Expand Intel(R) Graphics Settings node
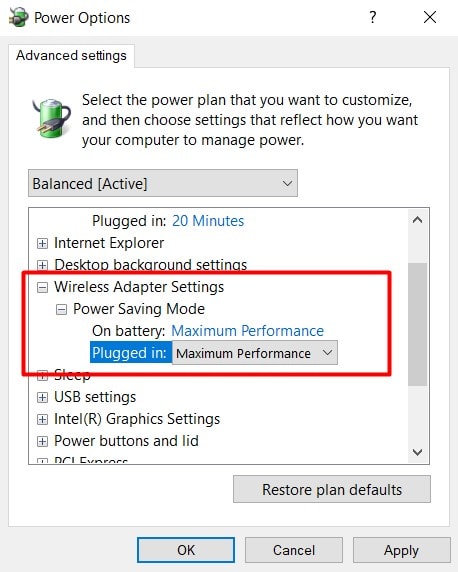 [42, 420]
